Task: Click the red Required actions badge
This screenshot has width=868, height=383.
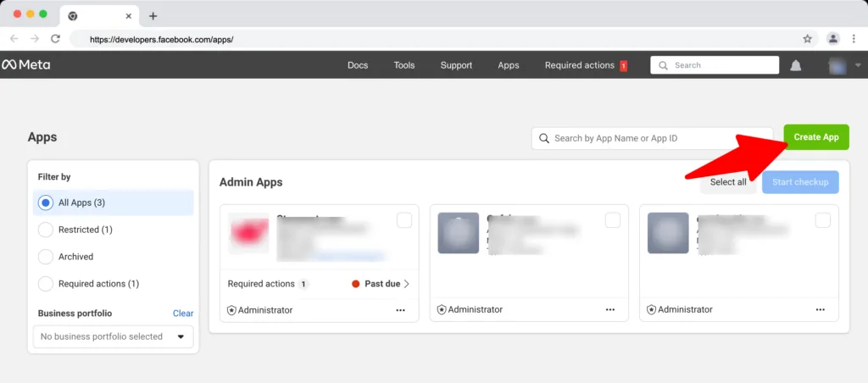Action: click(623, 66)
